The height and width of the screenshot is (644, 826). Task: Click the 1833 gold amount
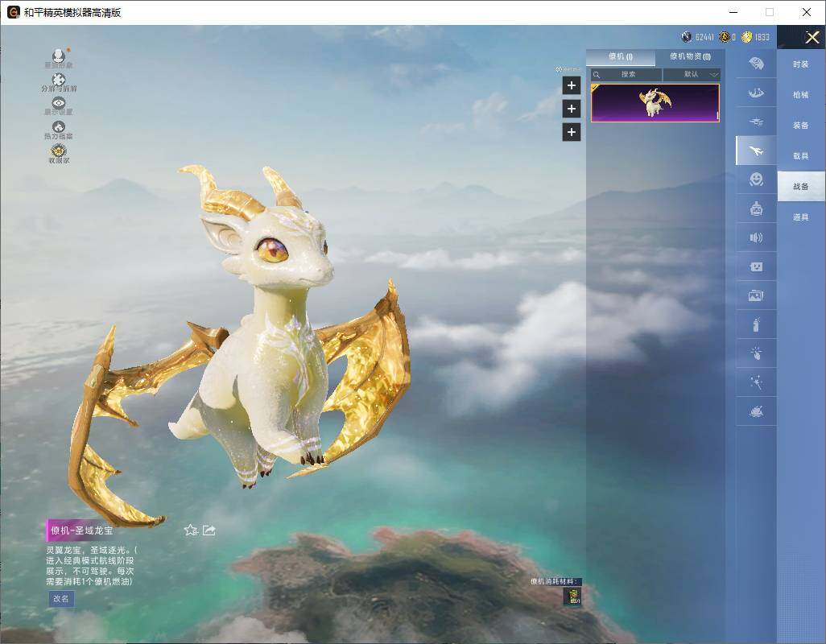(x=762, y=37)
